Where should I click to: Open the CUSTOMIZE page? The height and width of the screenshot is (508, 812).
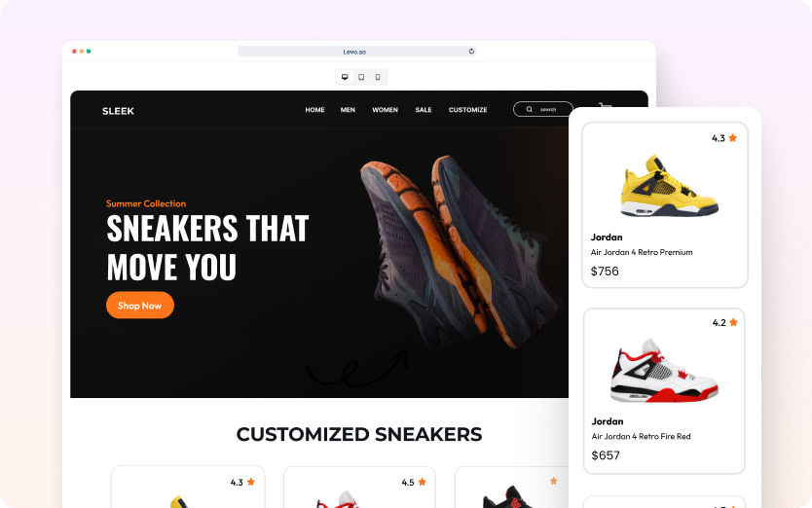(x=468, y=110)
